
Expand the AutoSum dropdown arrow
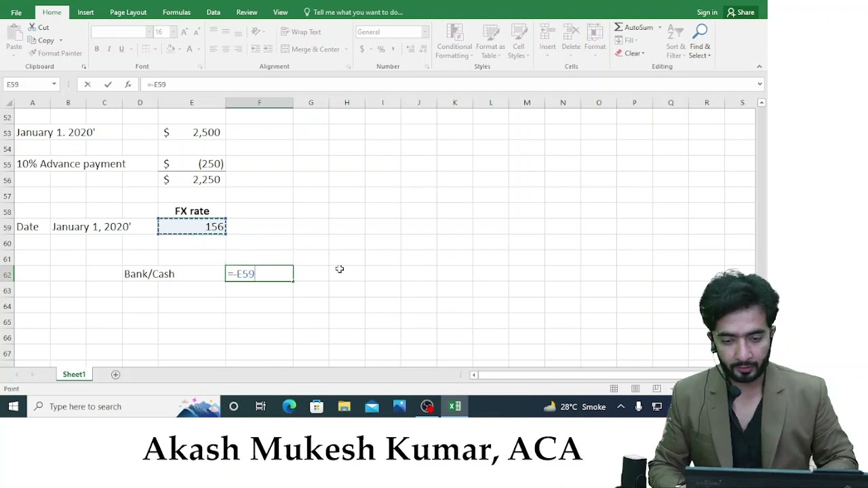point(660,27)
